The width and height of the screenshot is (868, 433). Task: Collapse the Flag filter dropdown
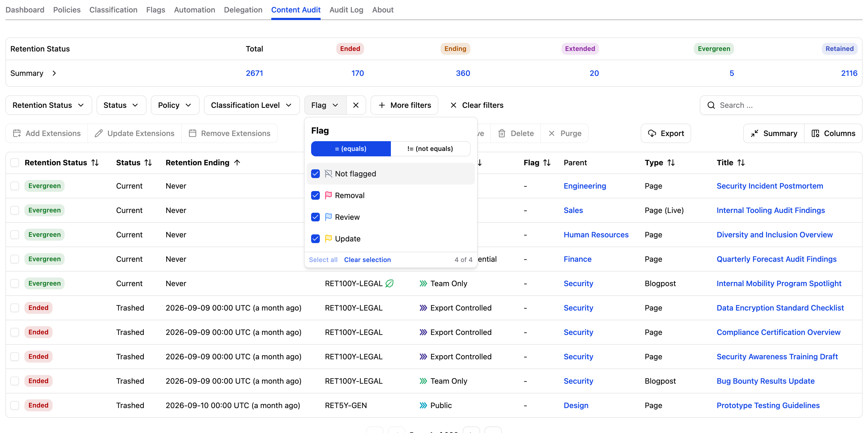tap(325, 105)
